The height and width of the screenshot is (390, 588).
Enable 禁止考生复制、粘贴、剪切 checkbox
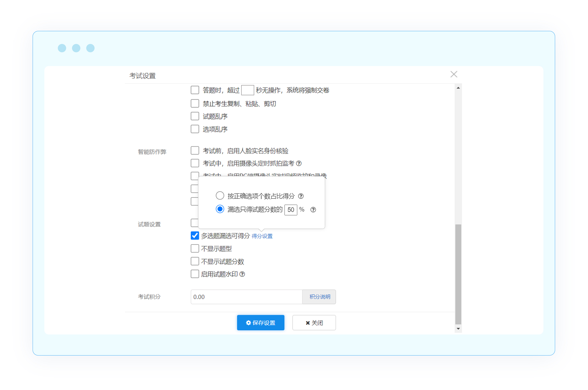pyautogui.click(x=195, y=103)
